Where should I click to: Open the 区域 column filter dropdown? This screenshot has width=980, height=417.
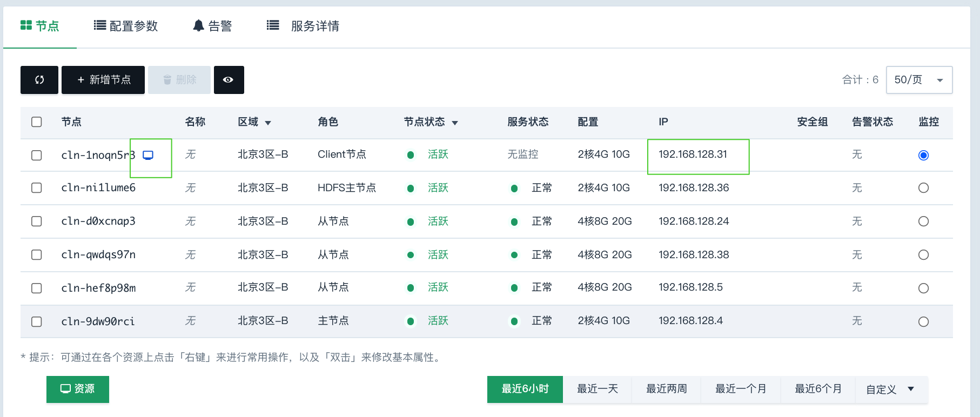click(268, 123)
